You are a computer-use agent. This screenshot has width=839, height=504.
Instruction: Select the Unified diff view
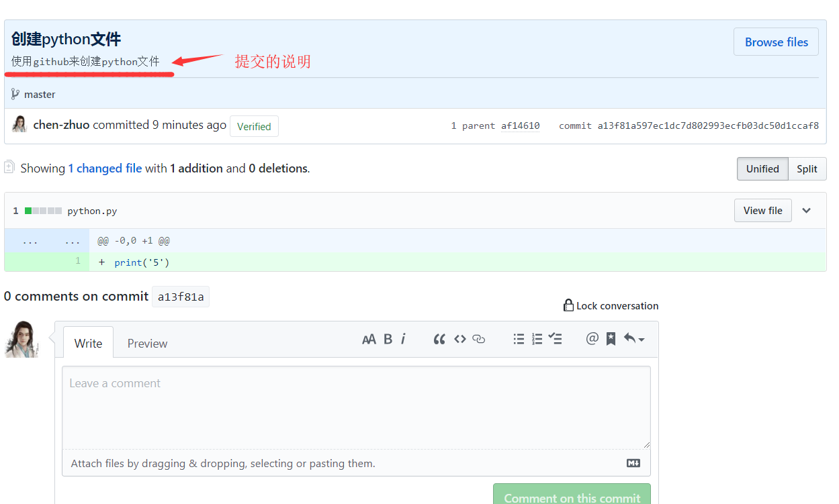pos(762,169)
